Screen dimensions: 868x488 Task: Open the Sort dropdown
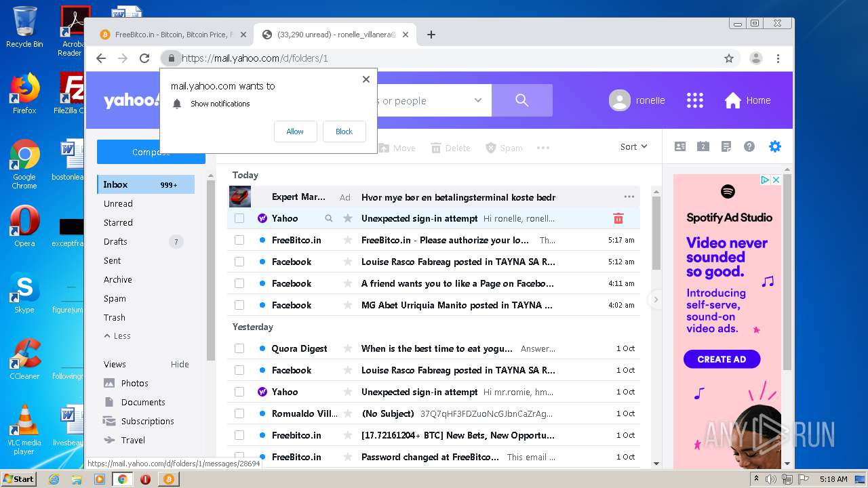tap(634, 146)
